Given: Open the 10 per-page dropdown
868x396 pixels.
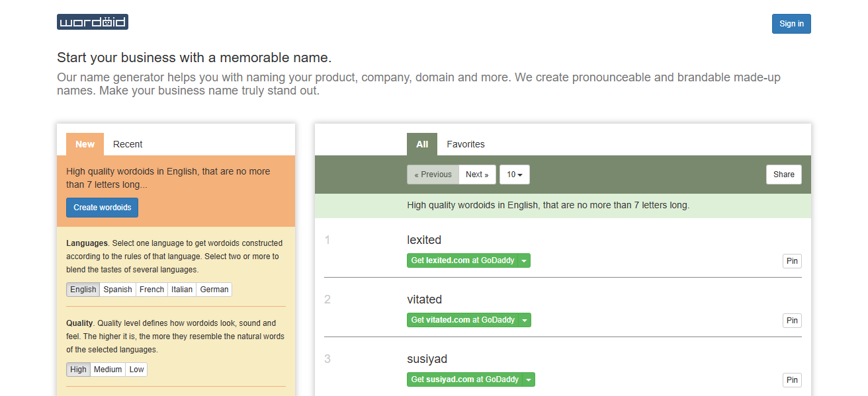Looking at the screenshot, I should [x=515, y=175].
